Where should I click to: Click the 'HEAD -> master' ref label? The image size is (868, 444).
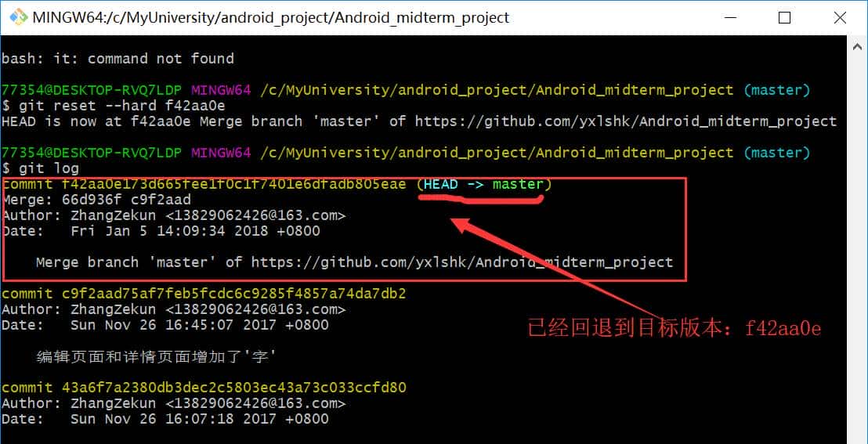click(484, 184)
